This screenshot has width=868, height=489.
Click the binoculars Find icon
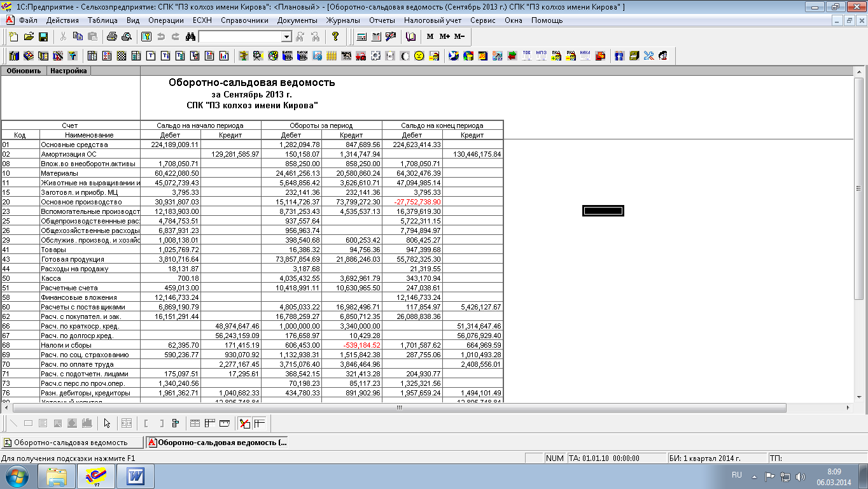click(190, 37)
